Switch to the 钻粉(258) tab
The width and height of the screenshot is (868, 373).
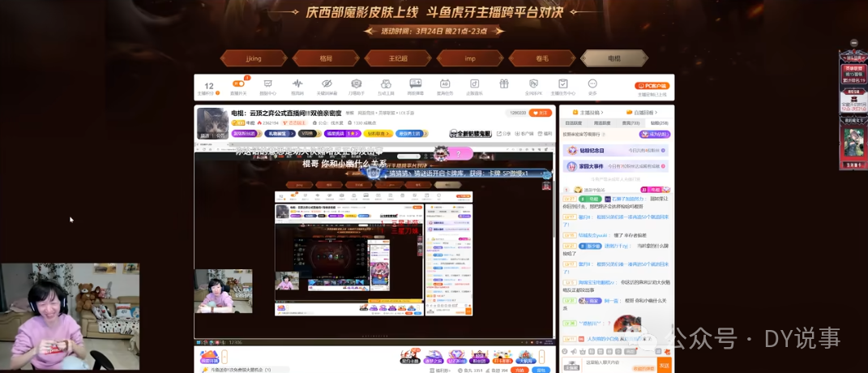pos(659,123)
